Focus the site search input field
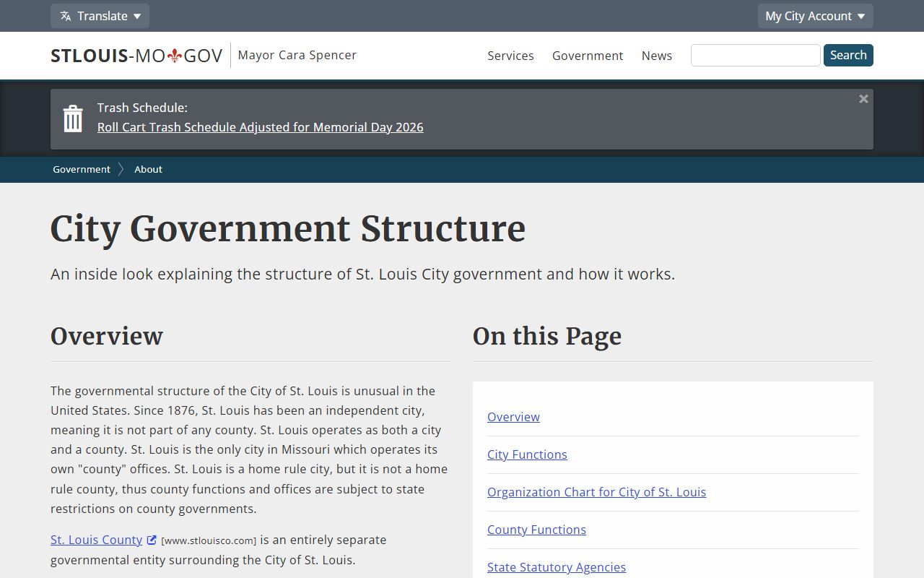 coord(755,55)
